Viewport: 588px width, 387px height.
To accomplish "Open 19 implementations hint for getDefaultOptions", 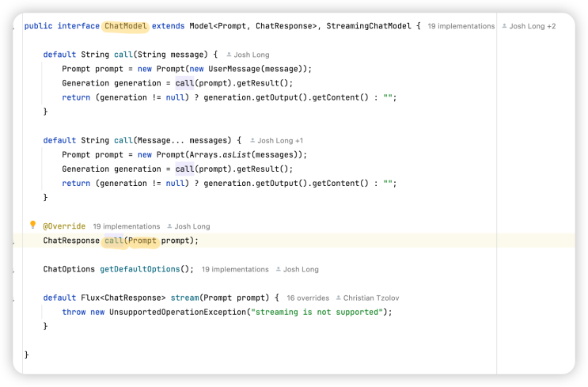I will coord(235,269).
